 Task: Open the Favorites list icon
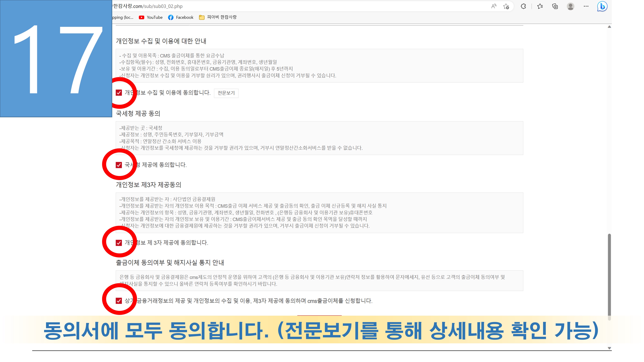coord(540,6)
